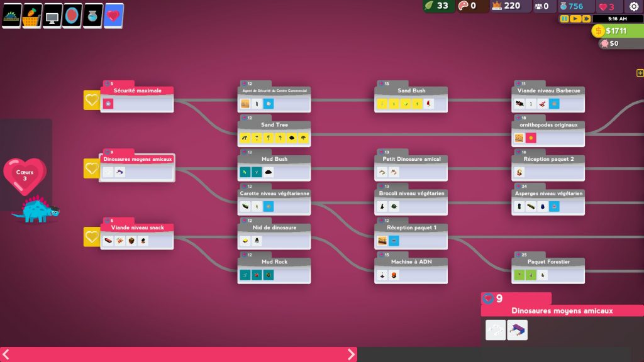Click the pink piggy bank icon

point(604,44)
